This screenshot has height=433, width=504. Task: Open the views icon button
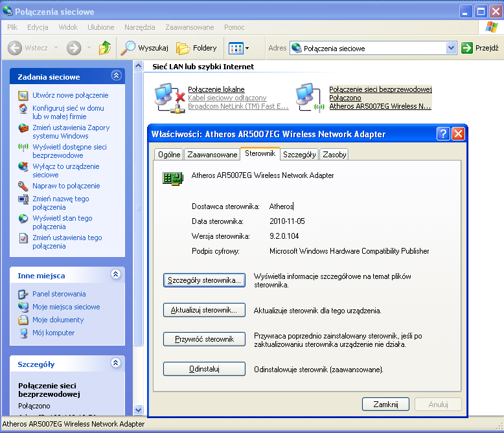tap(236, 49)
